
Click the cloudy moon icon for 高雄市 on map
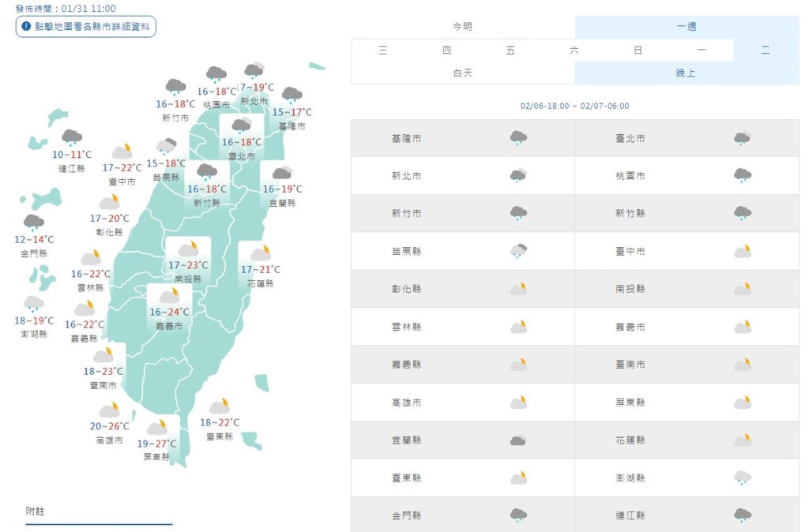109,410
